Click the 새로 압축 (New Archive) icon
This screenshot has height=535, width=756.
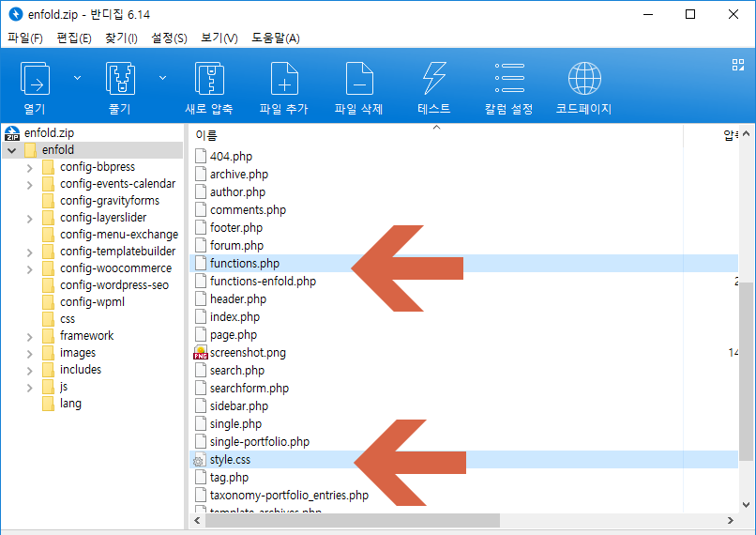208,79
